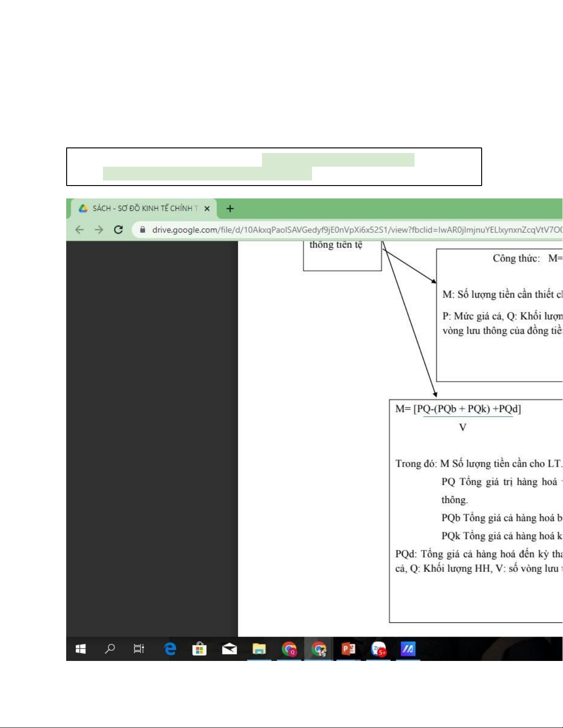This screenshot has width=563, height=728.
Task: Switch to the first Chrome taskbar icon
Action: point(289,649)
